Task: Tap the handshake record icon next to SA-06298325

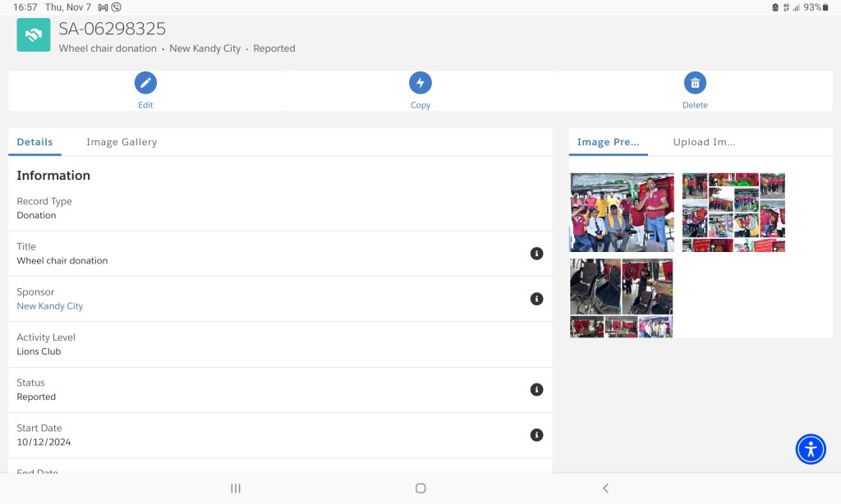Action: (33, 34)
